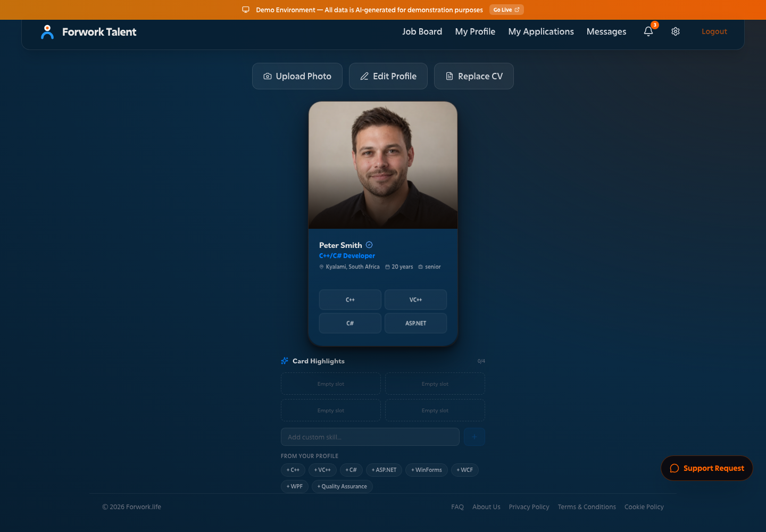Click the profile photo of Peter Smith

click(383, 165)
